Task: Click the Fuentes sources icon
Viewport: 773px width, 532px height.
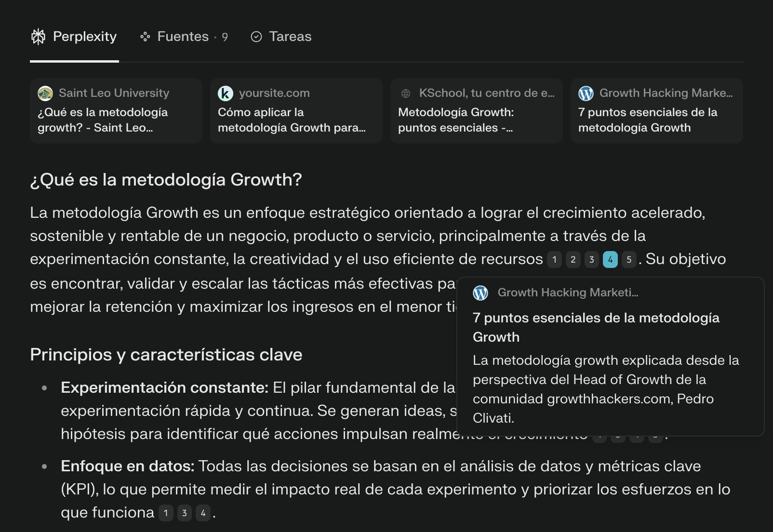Action: pos(145,37)
